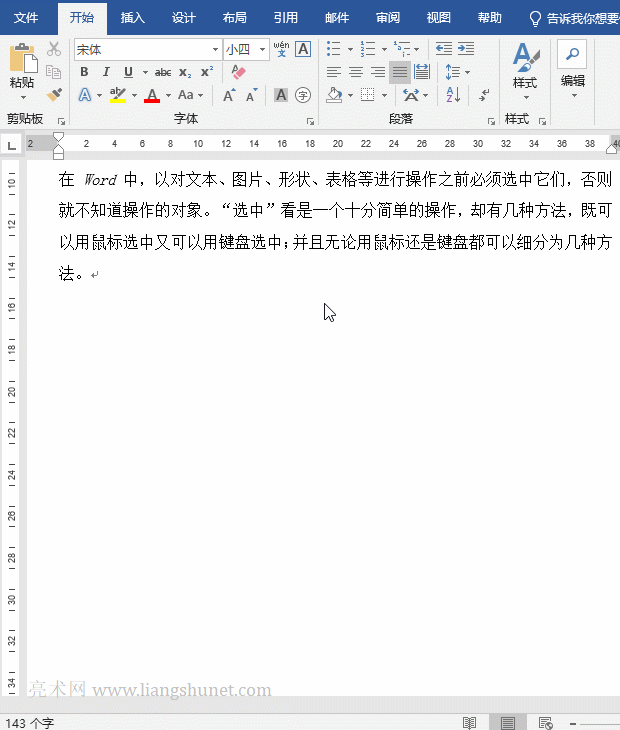This screenshot has height=730, width=620.
Task: Switch to Web Layout view icon
Action: click(545, 723)
